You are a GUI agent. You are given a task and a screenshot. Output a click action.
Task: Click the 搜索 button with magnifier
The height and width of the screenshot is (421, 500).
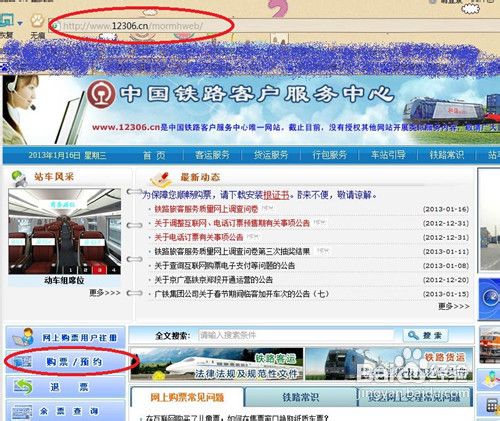tap(425, 335)
